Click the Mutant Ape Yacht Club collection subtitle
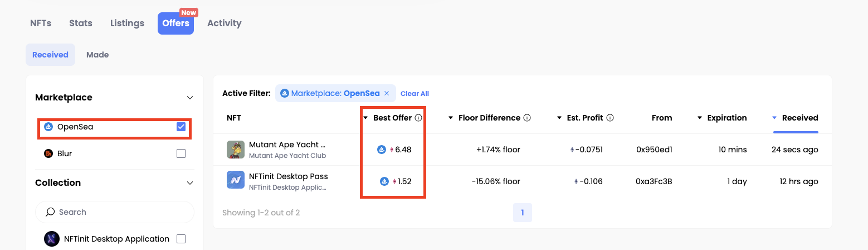The width and height of the screenshot is (868, 250). click(287, 156)
